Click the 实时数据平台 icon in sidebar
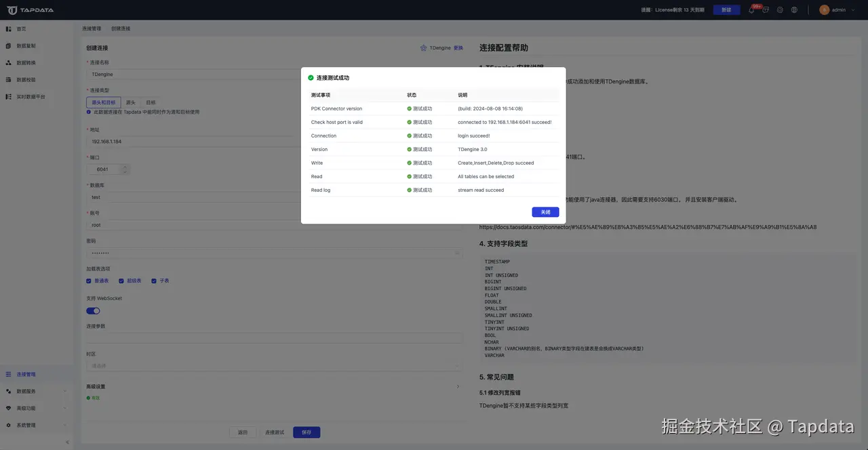 pos(9,97)
